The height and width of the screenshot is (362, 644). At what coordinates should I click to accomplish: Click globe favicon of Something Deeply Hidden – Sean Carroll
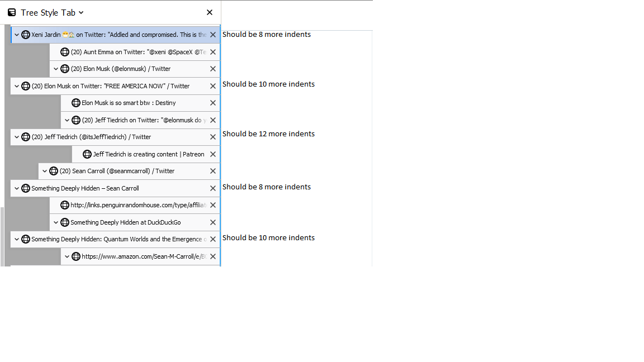[26, 188]
